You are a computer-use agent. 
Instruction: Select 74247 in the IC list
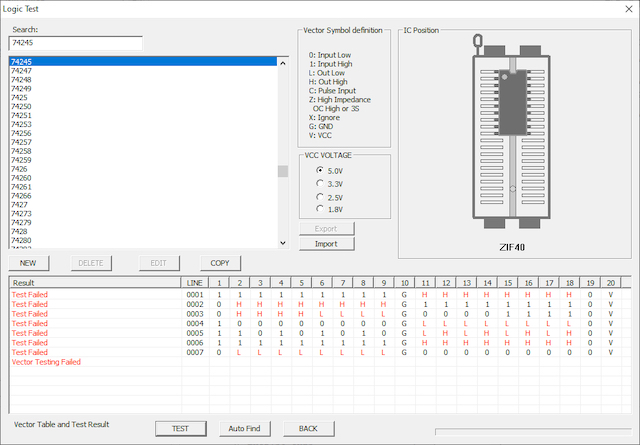pyautogui.click(x=21, y=71)
